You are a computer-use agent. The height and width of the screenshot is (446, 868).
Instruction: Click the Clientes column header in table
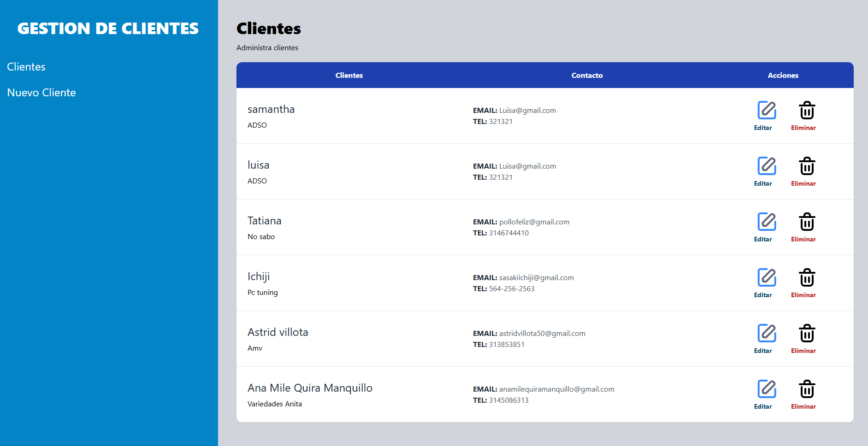click(x=349, y=76)
